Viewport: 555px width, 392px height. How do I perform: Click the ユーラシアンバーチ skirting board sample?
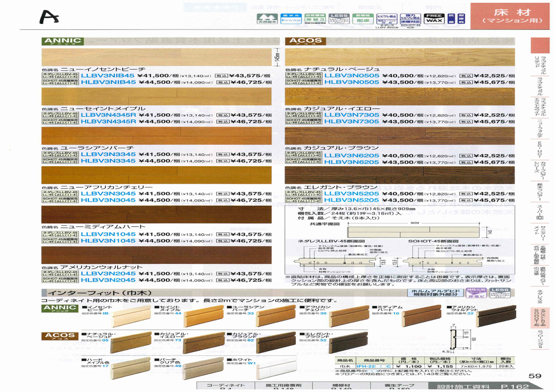click(276, 315)
